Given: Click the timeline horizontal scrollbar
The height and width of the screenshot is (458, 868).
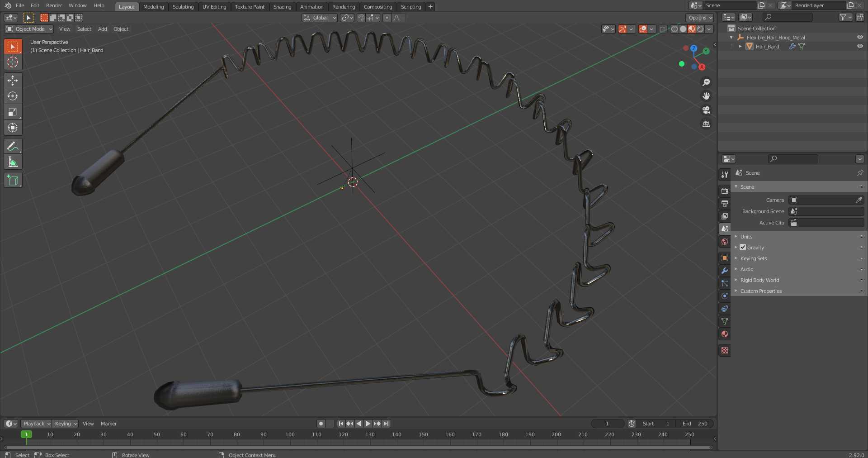Looking at the screenshot, I should tap(358, 448).
